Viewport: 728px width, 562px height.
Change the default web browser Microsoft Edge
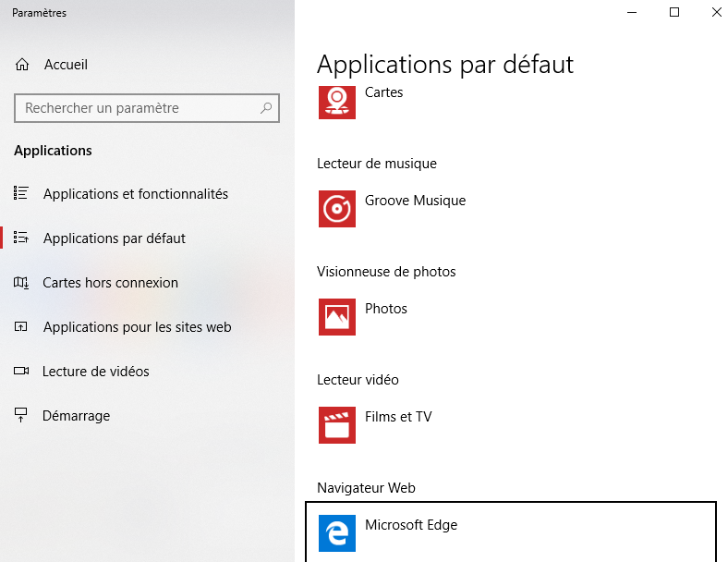click(x=511, y=533)
